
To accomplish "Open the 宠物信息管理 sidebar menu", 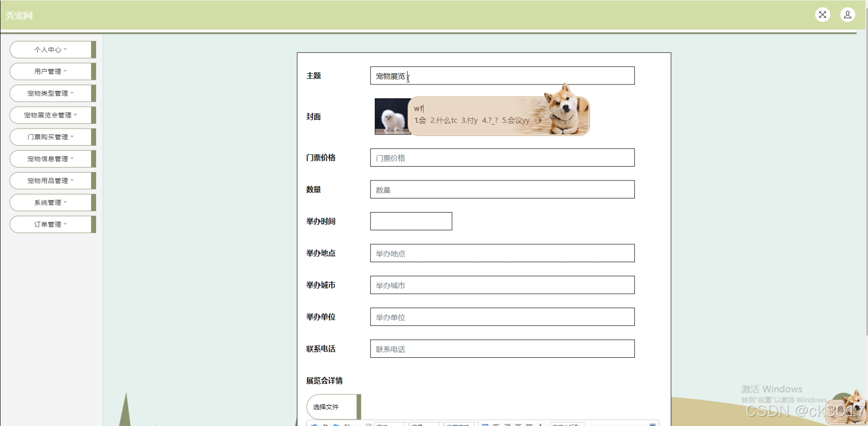I will (x=52, y=159).
